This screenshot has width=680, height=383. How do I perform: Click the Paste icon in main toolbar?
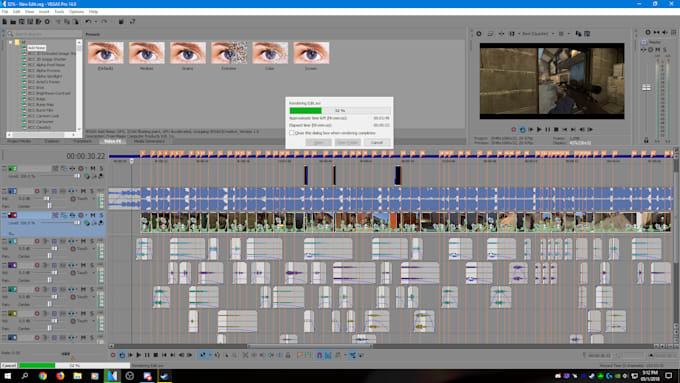point(75,21)
